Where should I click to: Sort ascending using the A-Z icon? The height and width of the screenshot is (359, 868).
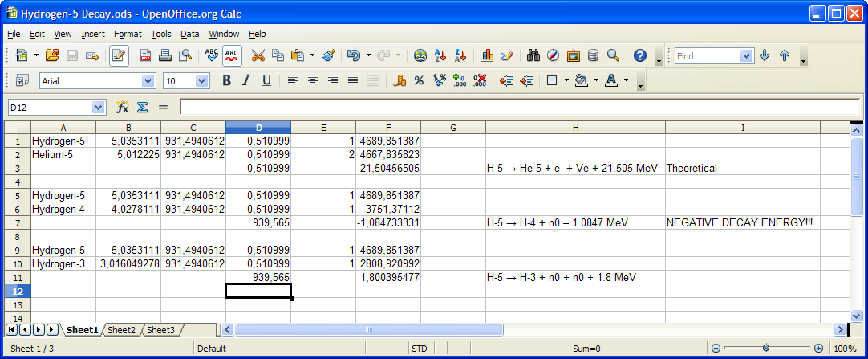(440, 55)
